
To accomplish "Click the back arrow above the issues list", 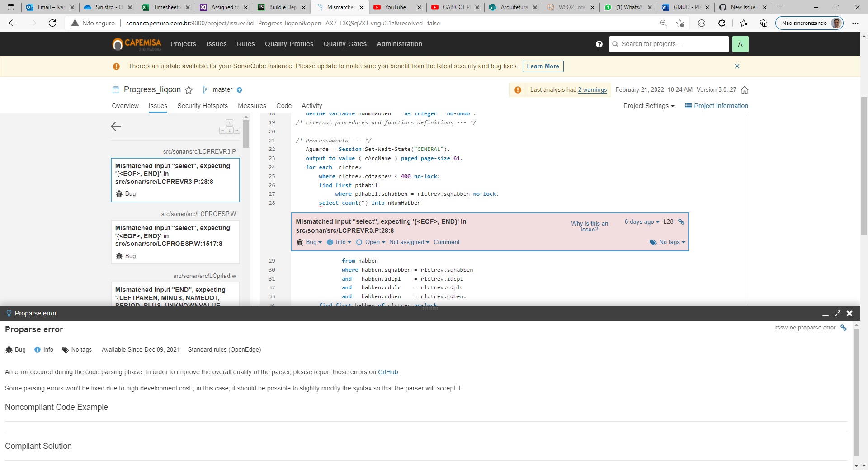I will [x=116, y=127].
